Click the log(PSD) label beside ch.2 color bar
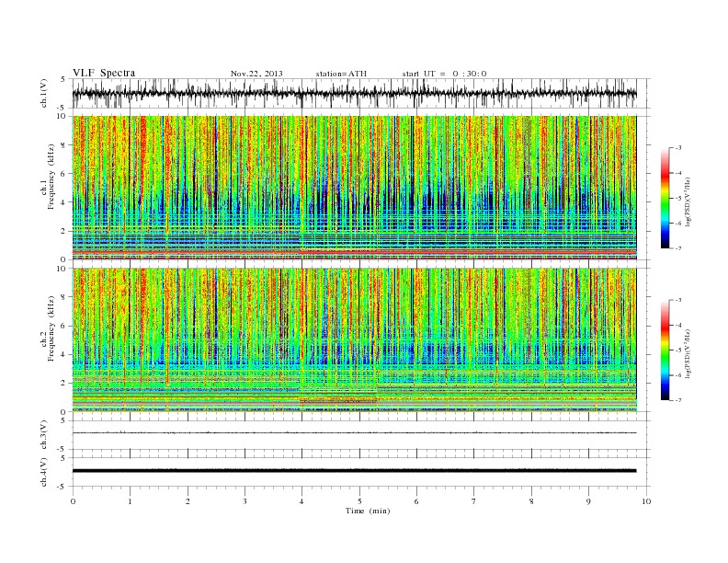This screenshot has width=728, height=563. coord(688,353)
